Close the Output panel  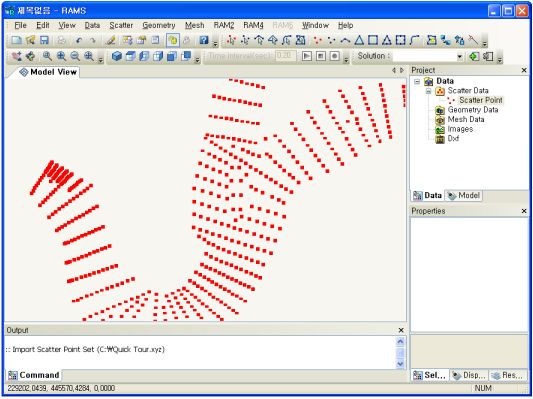(401, 330)
